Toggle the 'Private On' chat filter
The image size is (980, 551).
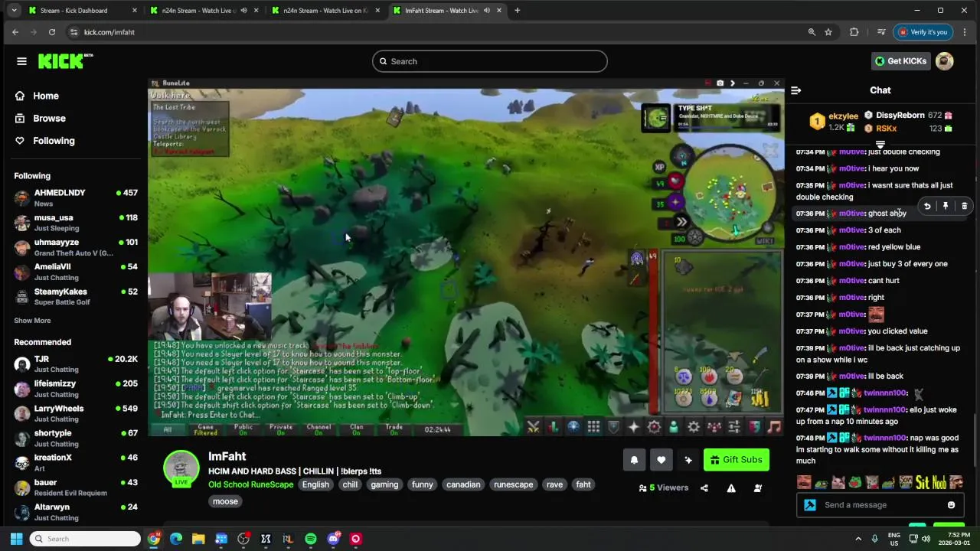point(281,429)
